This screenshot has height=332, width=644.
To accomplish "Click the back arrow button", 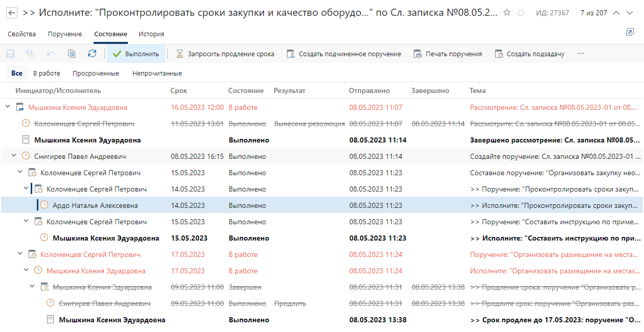I will (x=11, y=13).
